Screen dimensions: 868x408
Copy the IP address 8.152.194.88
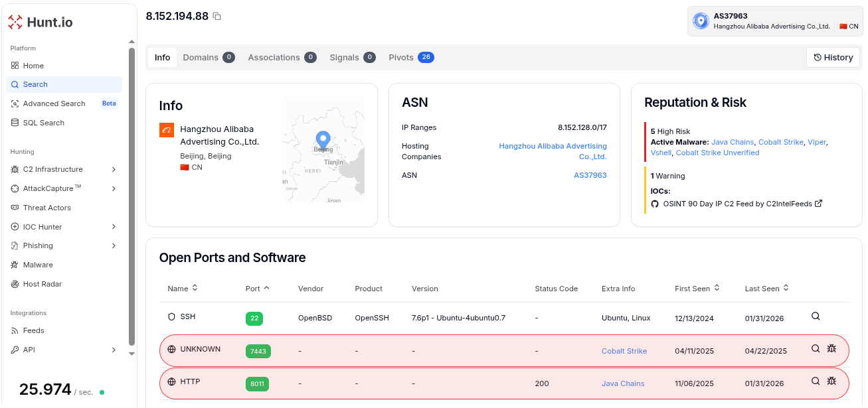(217, 17)
